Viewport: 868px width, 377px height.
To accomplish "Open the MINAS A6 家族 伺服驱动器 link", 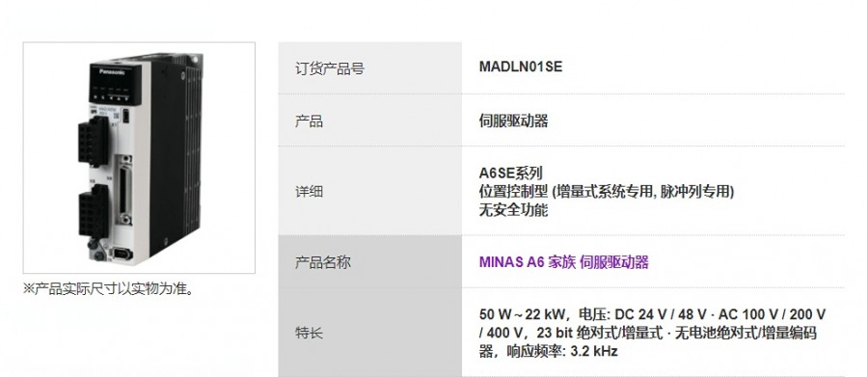I will [563, 262].
